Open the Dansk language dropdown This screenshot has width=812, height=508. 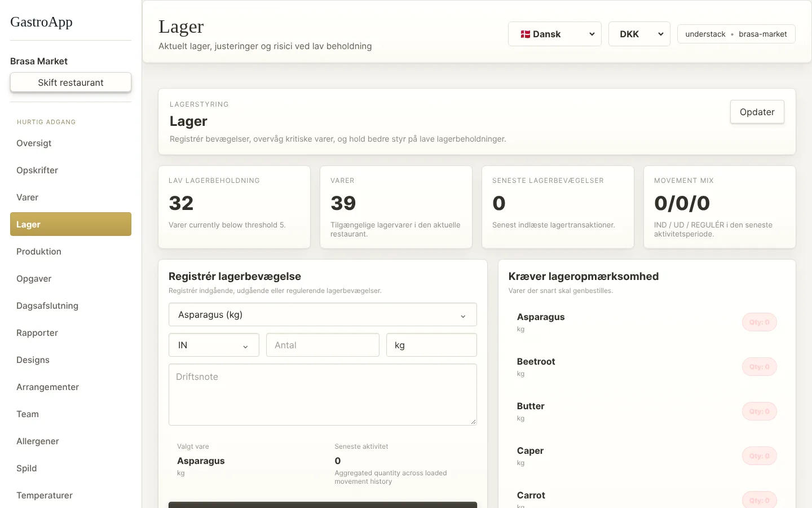pyautogui.click(x=555, y=34)
